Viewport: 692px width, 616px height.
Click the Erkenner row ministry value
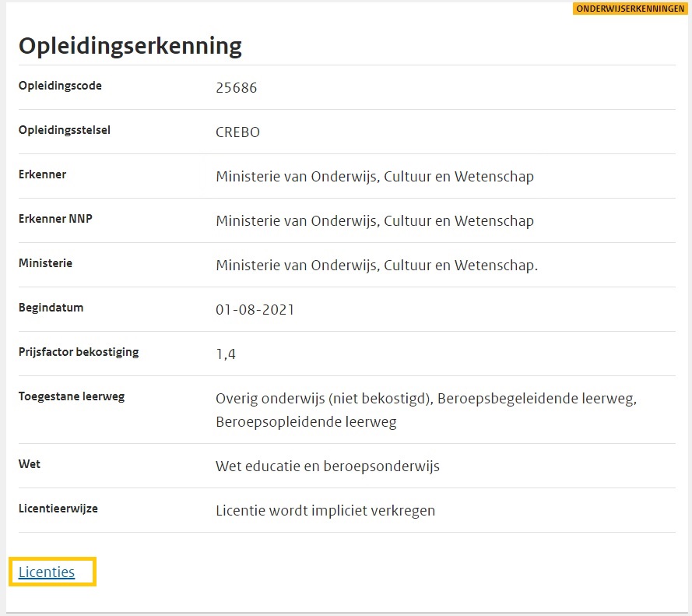tap(374, 177)
